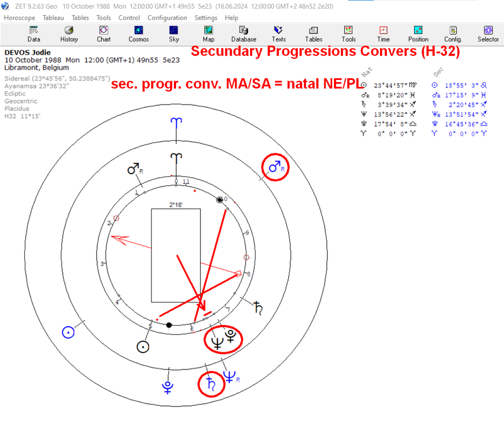The height and width of the screenshot is (429, 504).
Task: Select natal Saturn position 3°39'34" row
Action: click(389, 105)
